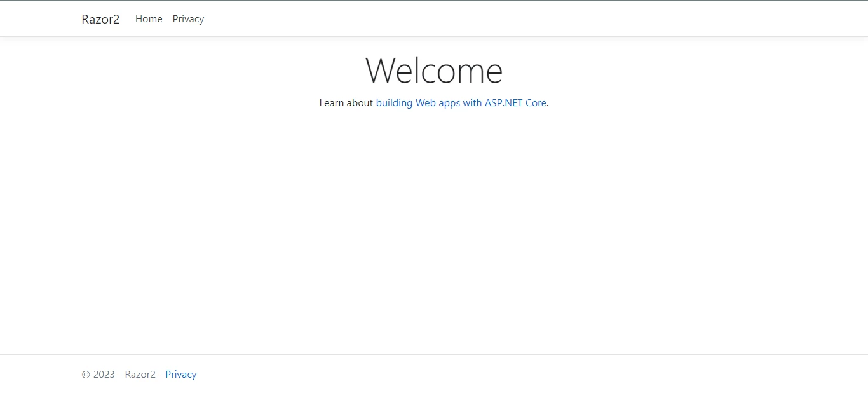Image resolution: width=868 pixels, height=393 pixels.
Task: Click the "Learn about" text
Action: pyautogui.click(x=346, y=102)
